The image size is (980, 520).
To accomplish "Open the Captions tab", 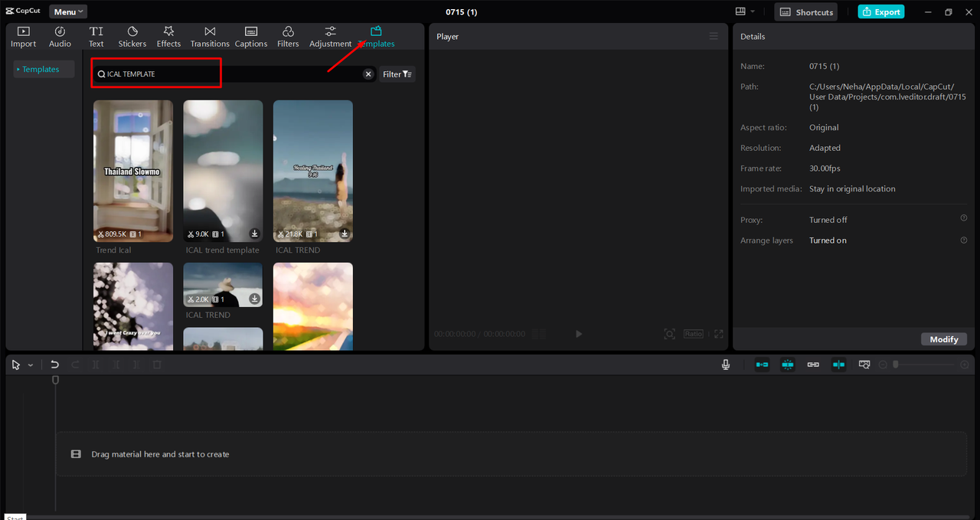I will click(251, 37).
